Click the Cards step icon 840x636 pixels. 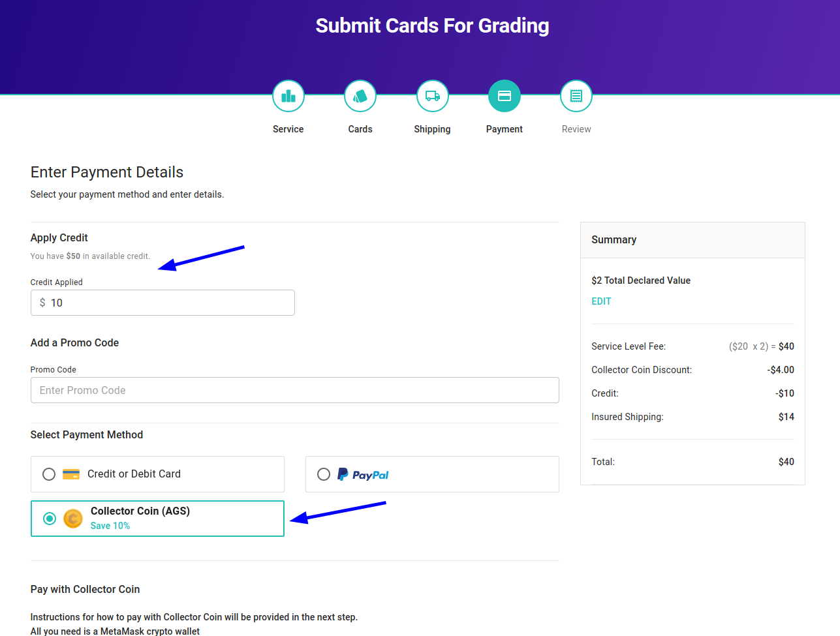coord(360,97)
